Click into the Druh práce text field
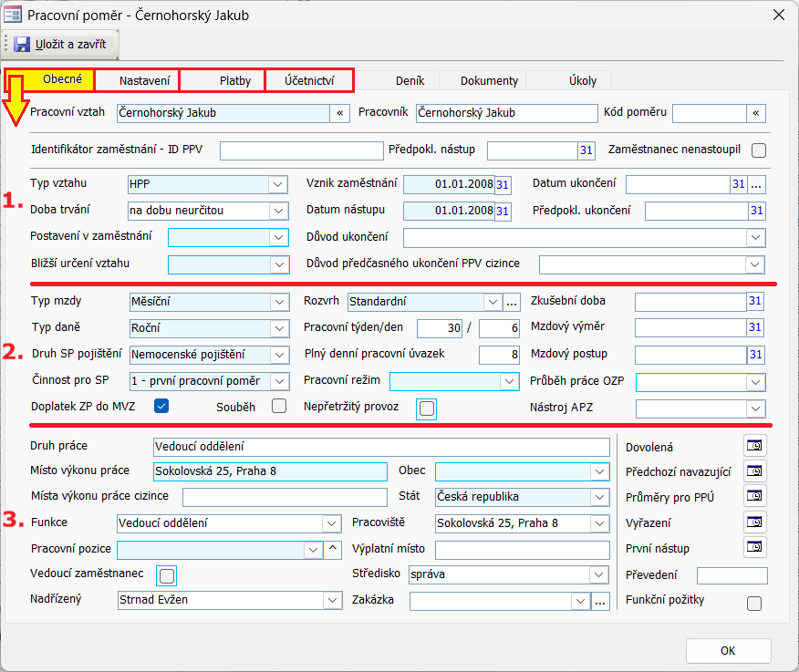The width and height of the screenshot is (799, 672). point(381,447)
